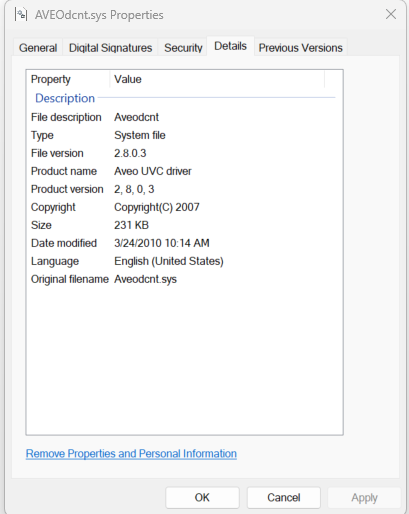The height and width of the screenshot is (514, 409).
Task: Click the 3/24/2010 10:14 AM value
Action: point(162,243)
